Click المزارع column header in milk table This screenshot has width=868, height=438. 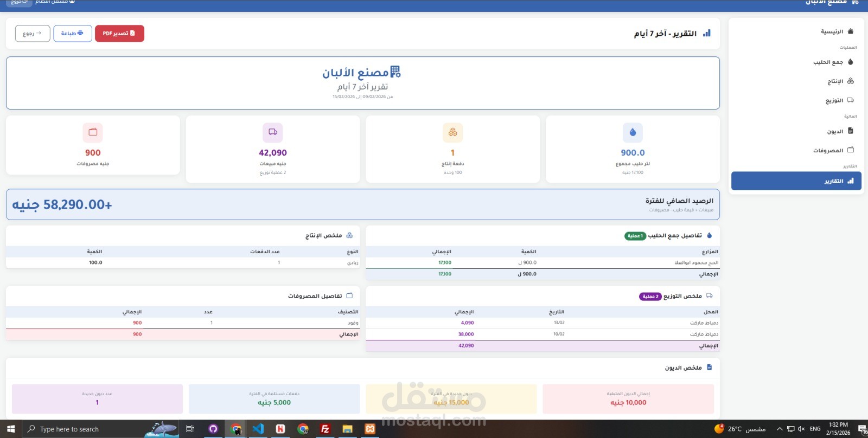710,252
